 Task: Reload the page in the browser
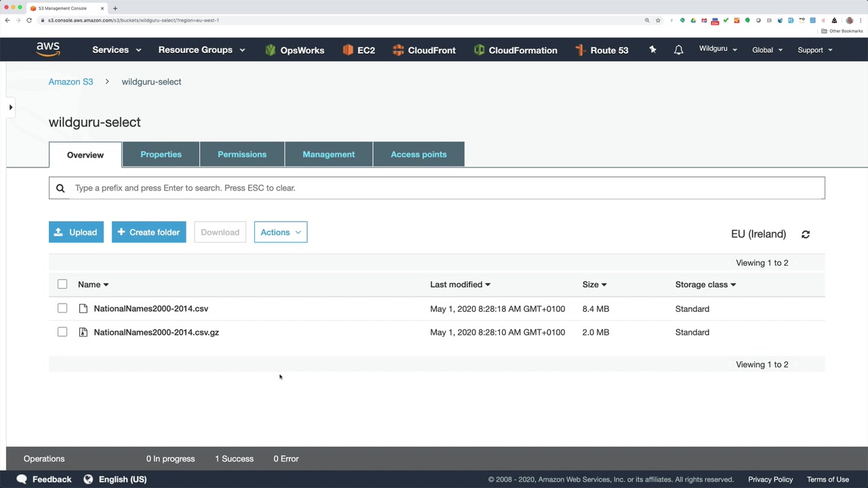click(x=29, y=20)
